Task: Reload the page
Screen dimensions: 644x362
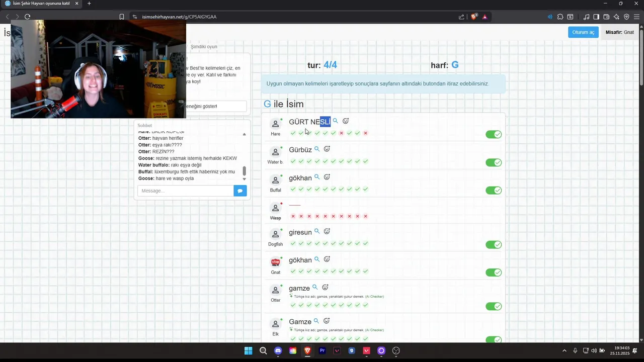Action: tap(27, 17)
